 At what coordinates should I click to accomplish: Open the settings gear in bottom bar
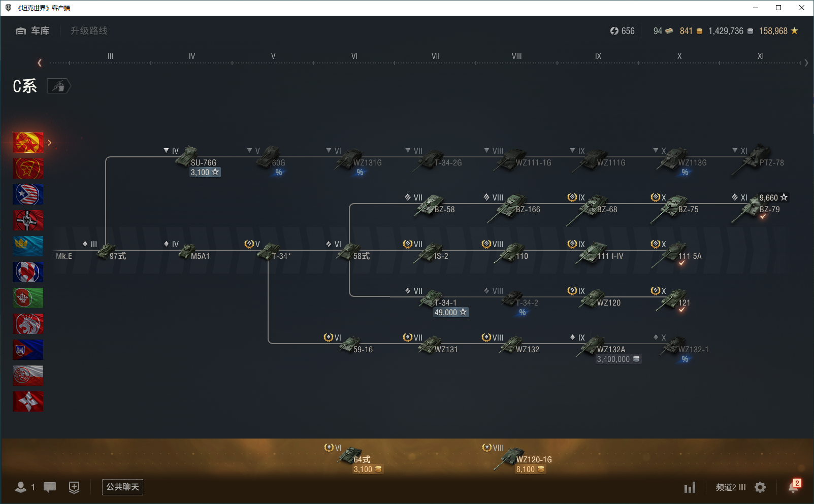pos(760,487)
